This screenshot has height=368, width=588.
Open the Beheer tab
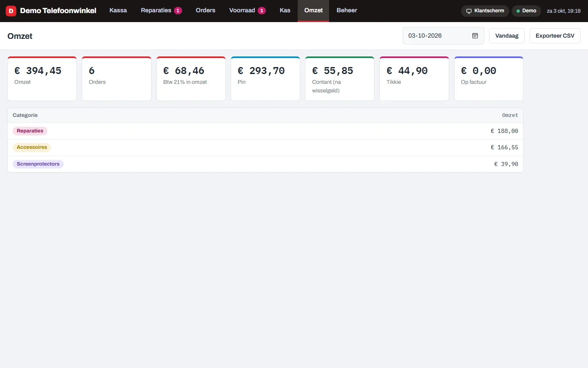point(347,11)
